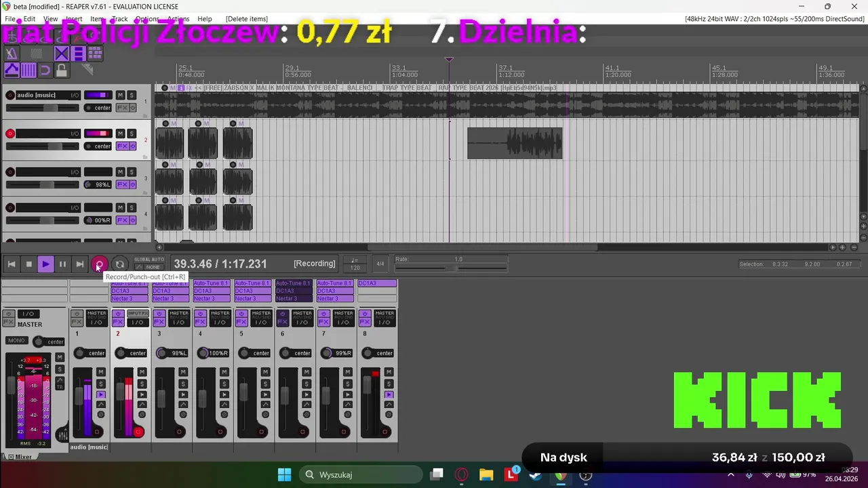Solo track 4 in track panel
The image size is (868, 488).
coord(132,207)
